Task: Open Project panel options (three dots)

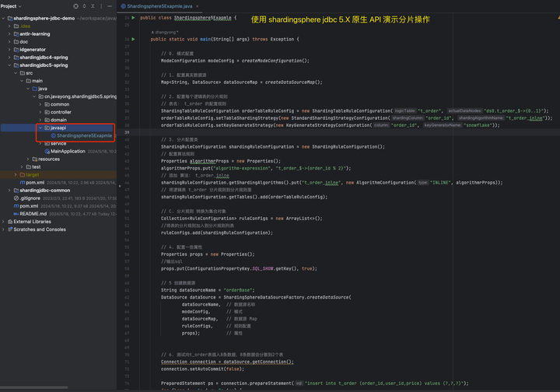Action: [103, 6]
